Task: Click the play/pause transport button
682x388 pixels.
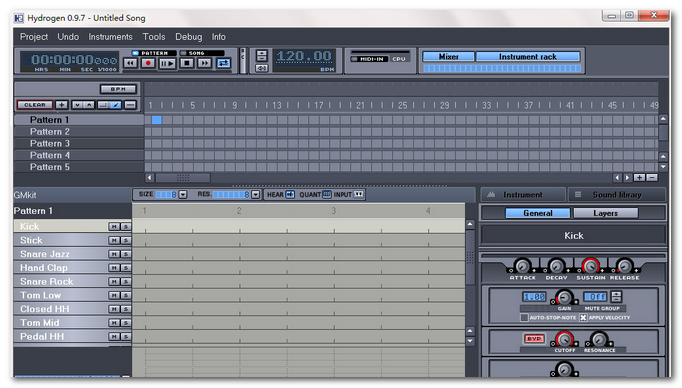Action: point(167,63)
